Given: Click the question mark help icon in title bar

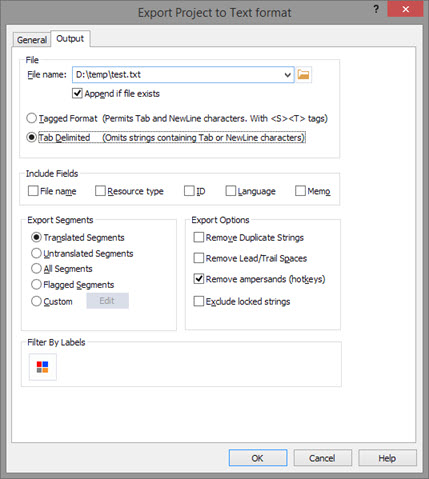Looking at the screenshot, I should click(376, 9).
